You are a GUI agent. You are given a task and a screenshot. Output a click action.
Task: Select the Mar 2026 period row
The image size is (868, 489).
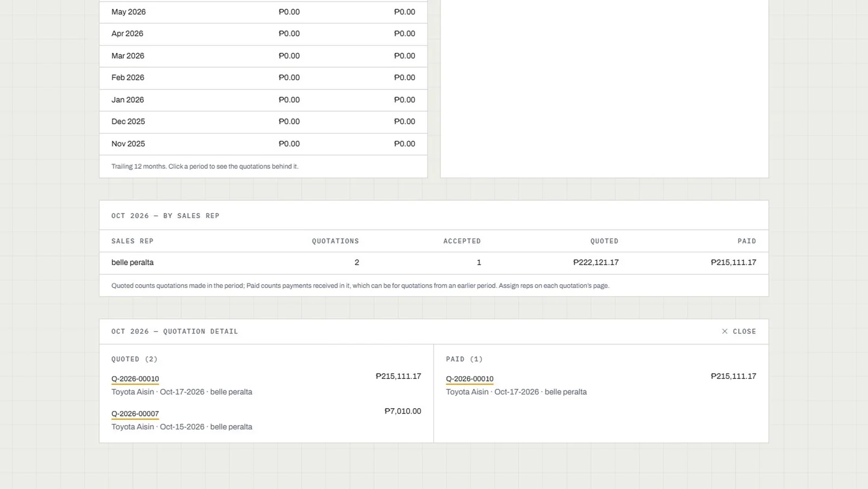[x=263, y=56]
